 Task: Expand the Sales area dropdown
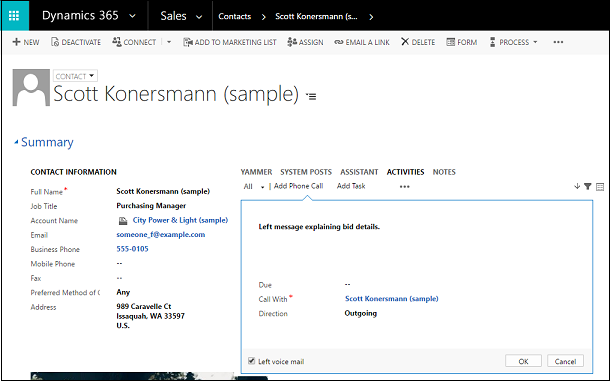pyautogui.click(x=199, y=17)
